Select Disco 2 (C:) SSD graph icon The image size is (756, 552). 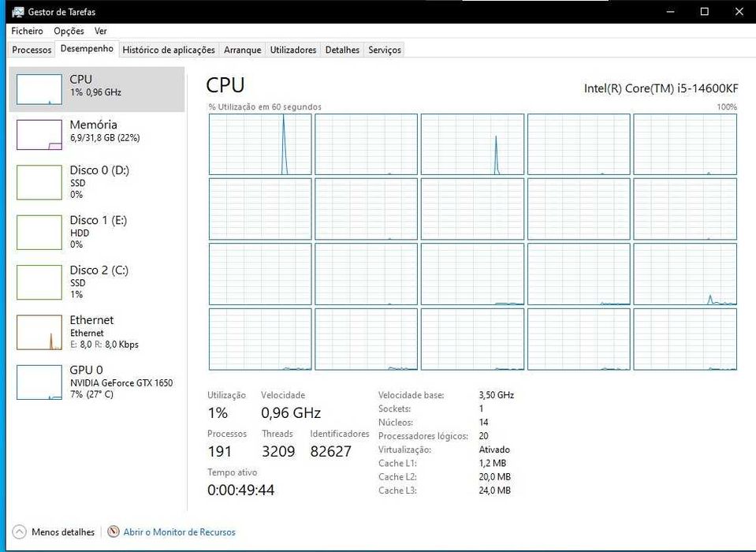[x=39, y=282]
